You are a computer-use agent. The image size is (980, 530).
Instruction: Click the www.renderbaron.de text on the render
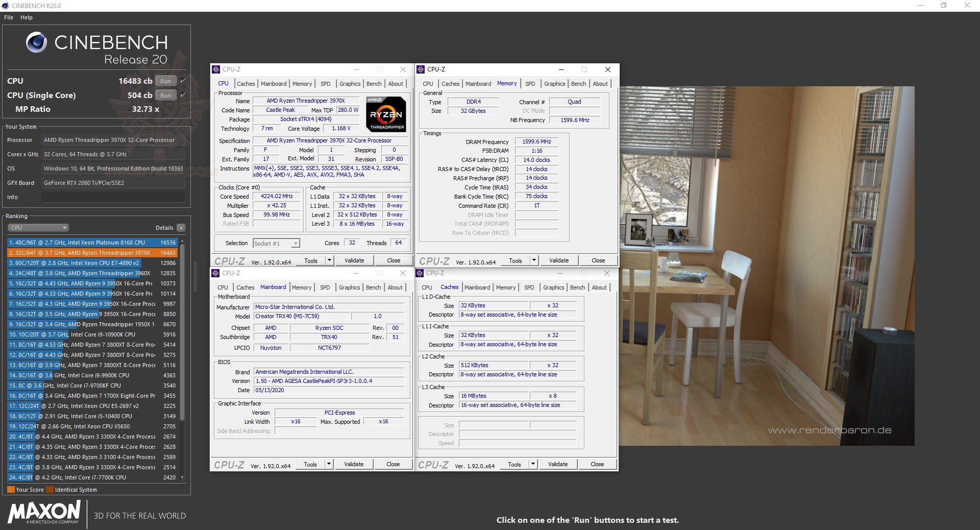point(829,430)
